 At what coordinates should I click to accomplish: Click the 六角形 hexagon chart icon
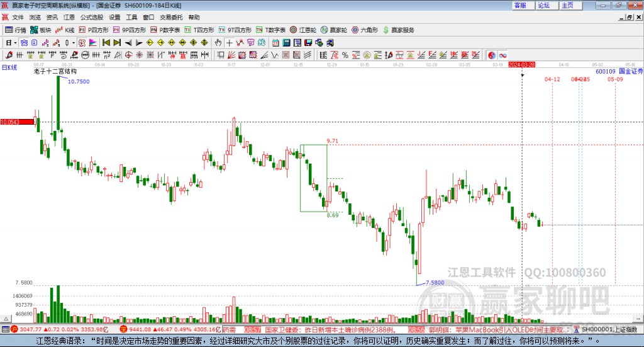tap(365, 30)
